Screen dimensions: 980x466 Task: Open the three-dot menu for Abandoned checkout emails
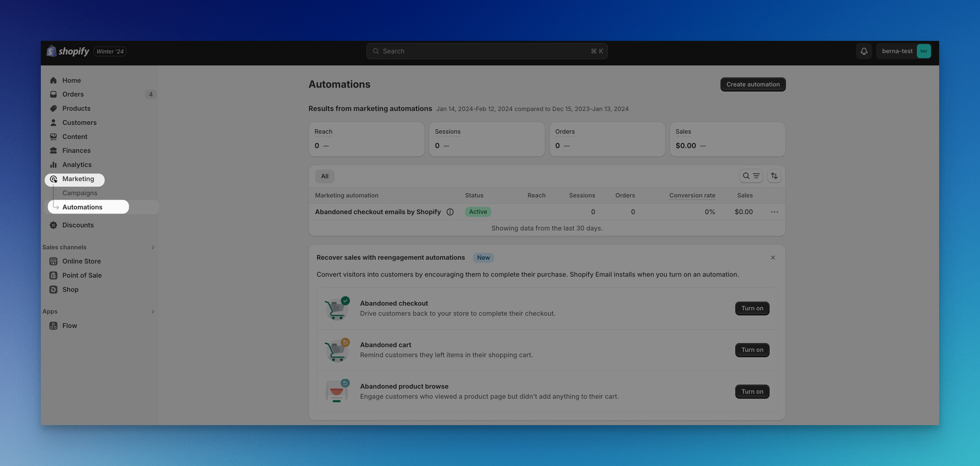tap(774, 212)
